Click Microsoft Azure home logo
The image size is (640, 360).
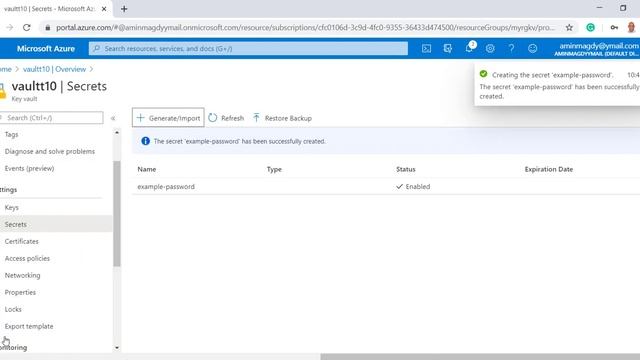tap(46, 49)
